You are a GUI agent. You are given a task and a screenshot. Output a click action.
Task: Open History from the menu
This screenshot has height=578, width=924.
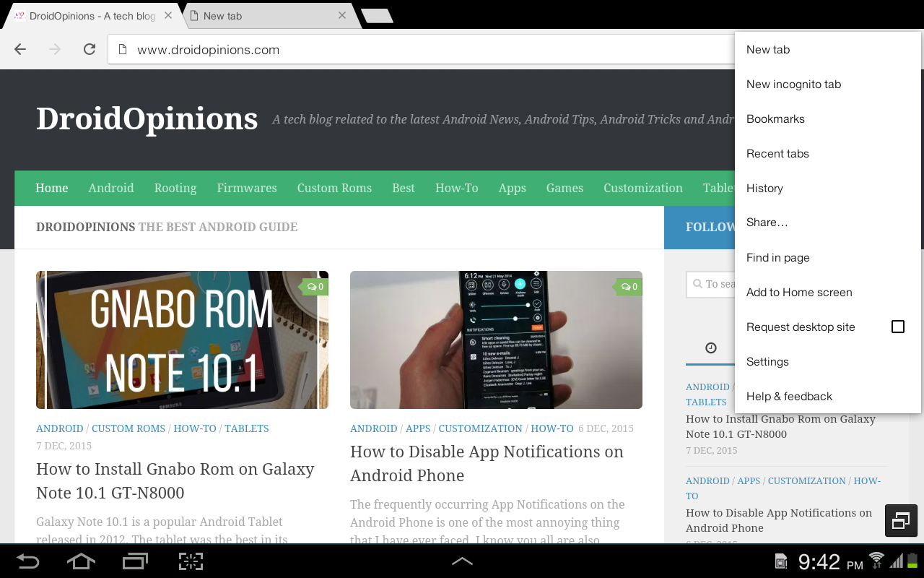(828, 189)
